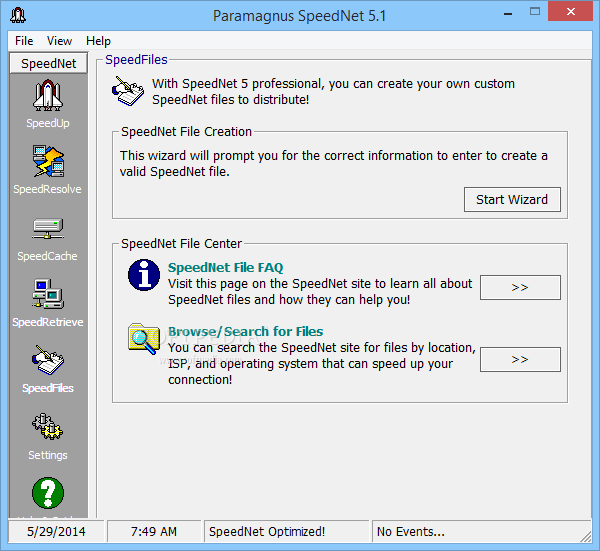
Task: Click the SpeedNet Optimized! status text
Action: click(267, 531)
